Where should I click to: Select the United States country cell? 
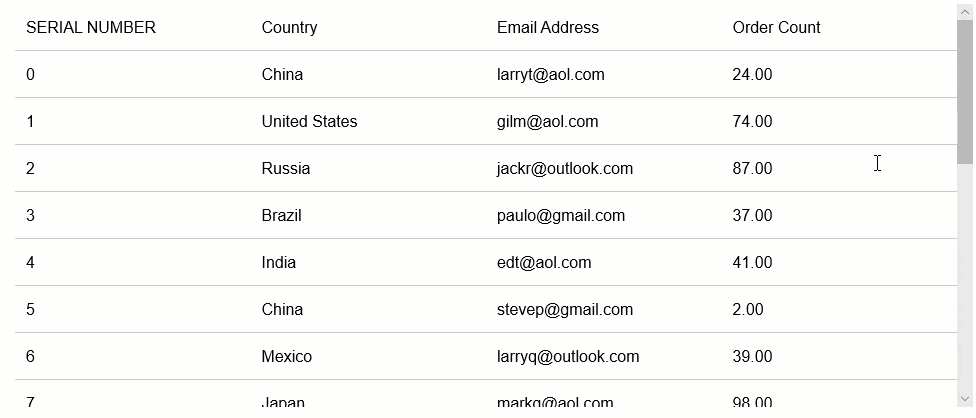coord(309,122)
